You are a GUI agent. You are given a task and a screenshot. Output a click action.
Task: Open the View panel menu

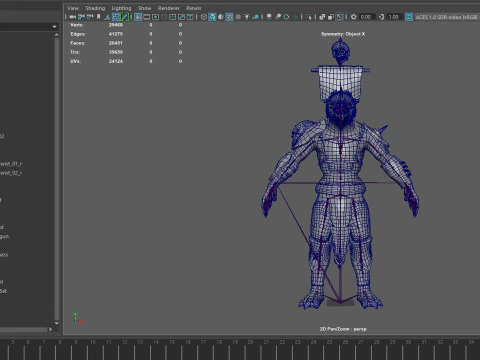(73, 8)
